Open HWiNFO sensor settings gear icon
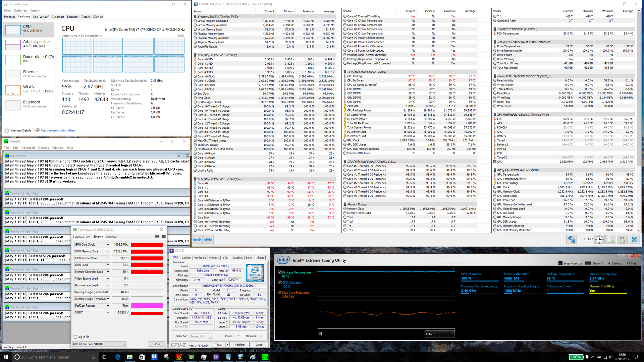The image size is (644, 362). coord(623,240)
